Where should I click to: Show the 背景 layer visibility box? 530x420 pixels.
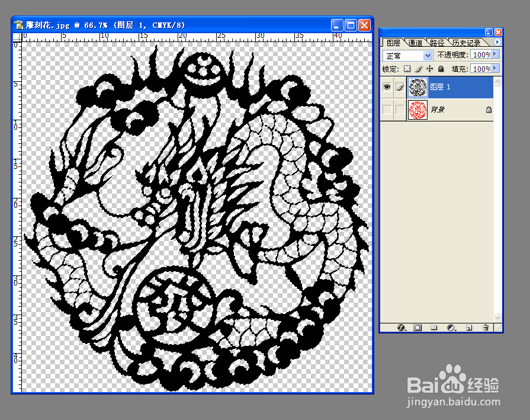click(387, 110)
